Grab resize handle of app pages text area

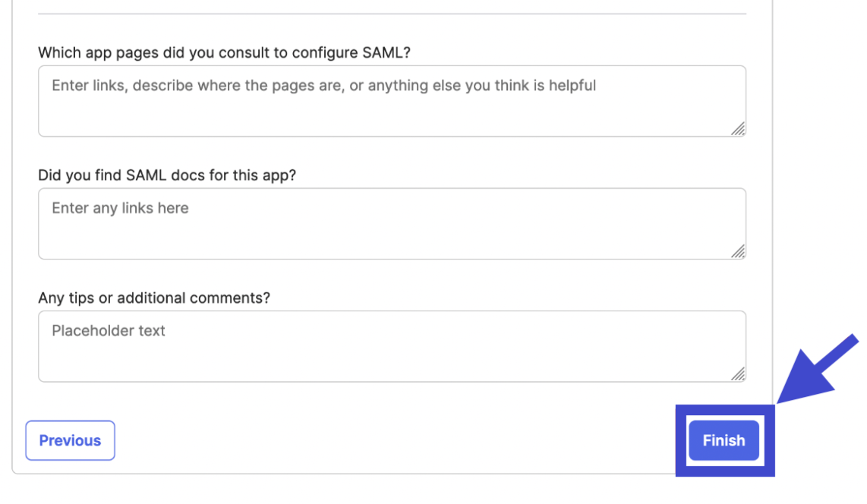[x=738, y=129]
